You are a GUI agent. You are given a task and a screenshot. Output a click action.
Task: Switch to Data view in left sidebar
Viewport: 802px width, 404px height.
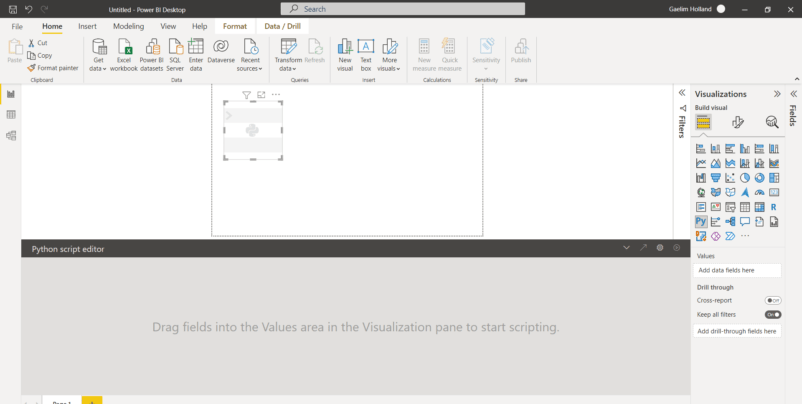tap(11, 115)
